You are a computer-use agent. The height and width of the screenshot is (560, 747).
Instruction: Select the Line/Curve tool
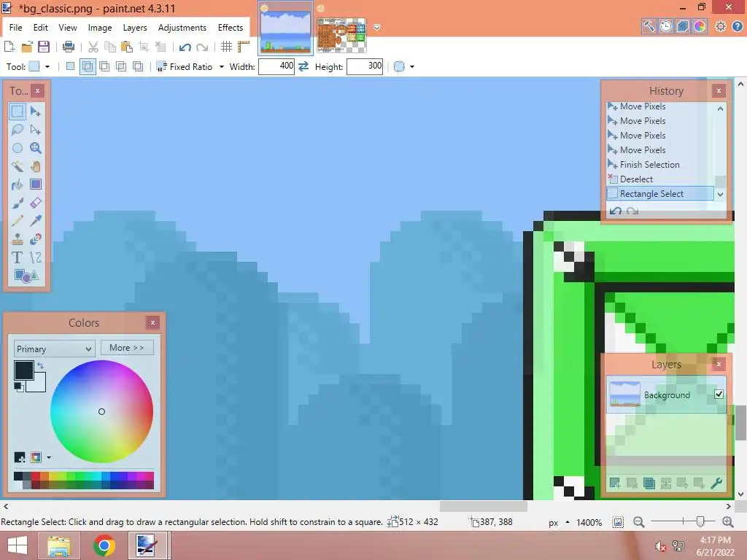pos(35,257)
